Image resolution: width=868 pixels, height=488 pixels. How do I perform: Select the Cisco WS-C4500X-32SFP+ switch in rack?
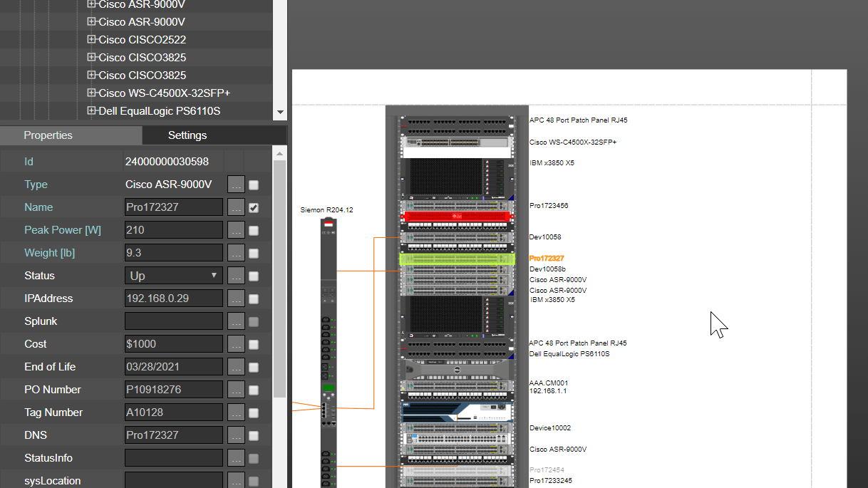tap(458, 142)
